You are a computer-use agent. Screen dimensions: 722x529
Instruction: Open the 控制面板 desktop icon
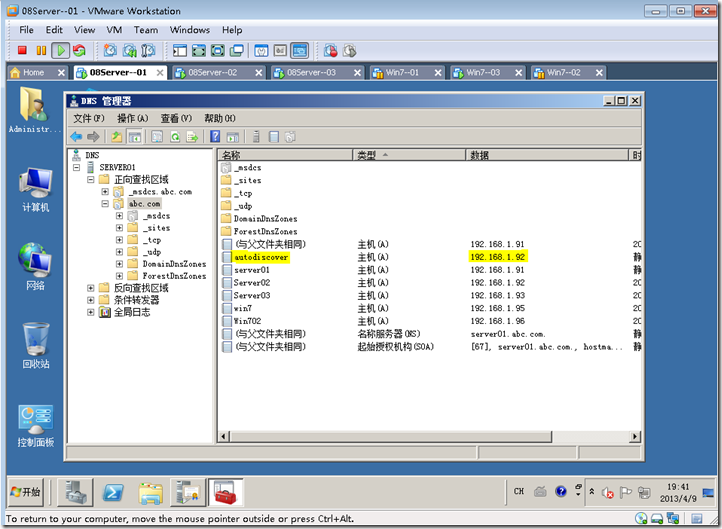pos(36,426)
